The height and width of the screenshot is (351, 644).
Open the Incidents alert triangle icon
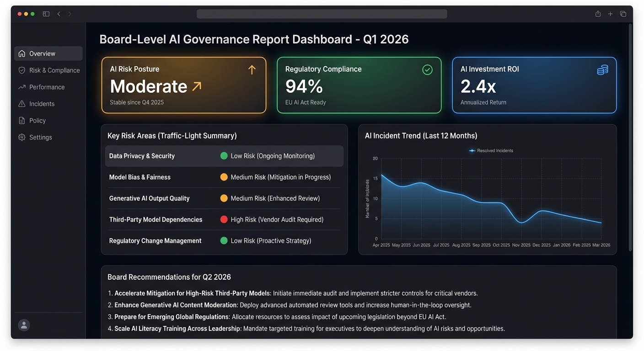[x=21, y=104]
